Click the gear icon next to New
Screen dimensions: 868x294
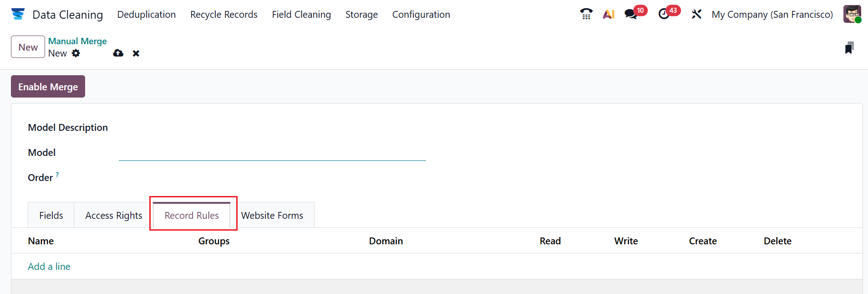pyautogui.click(x=76, y=53)
